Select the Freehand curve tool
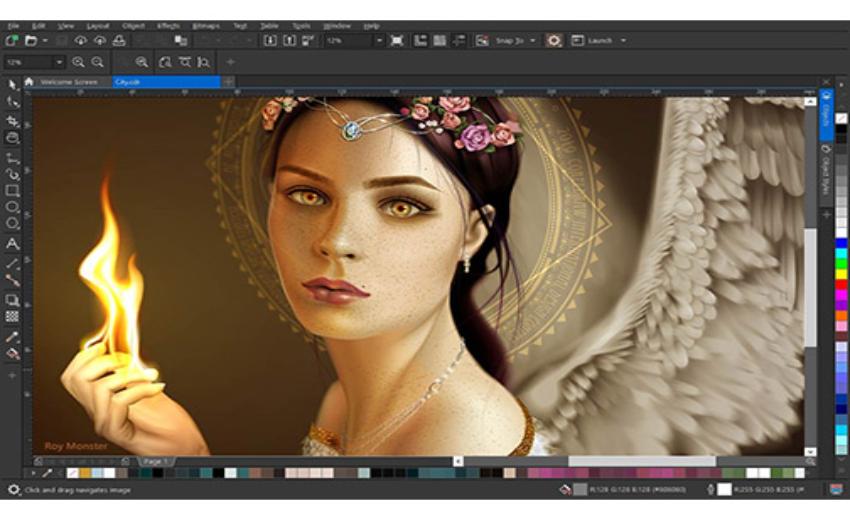850x520 pixels. 12,158
